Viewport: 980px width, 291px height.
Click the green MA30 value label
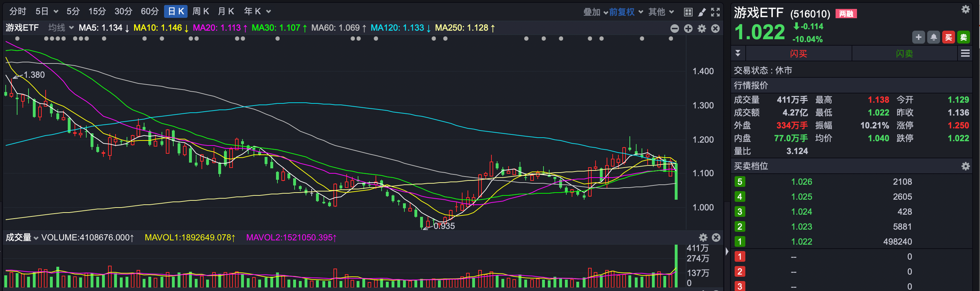280,28
